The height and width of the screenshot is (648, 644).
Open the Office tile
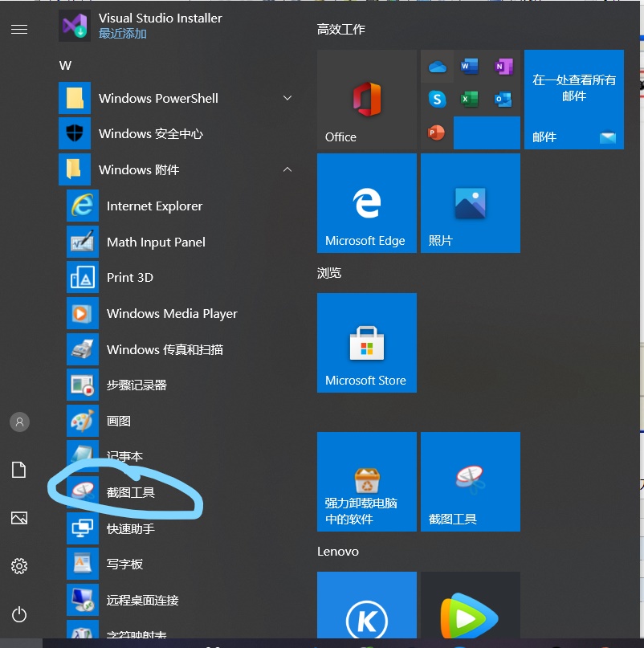[367, 100]
